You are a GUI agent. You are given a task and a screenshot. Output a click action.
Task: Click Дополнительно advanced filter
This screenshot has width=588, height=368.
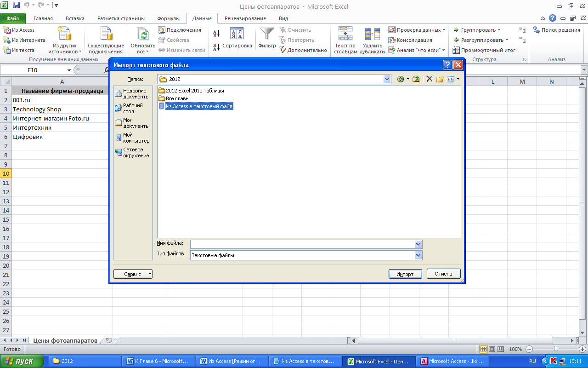[303, 50]
